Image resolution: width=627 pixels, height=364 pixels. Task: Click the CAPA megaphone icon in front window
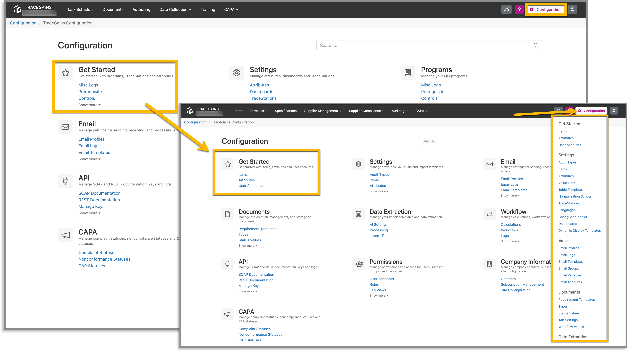pyautogui.click(x=227, y=314)
